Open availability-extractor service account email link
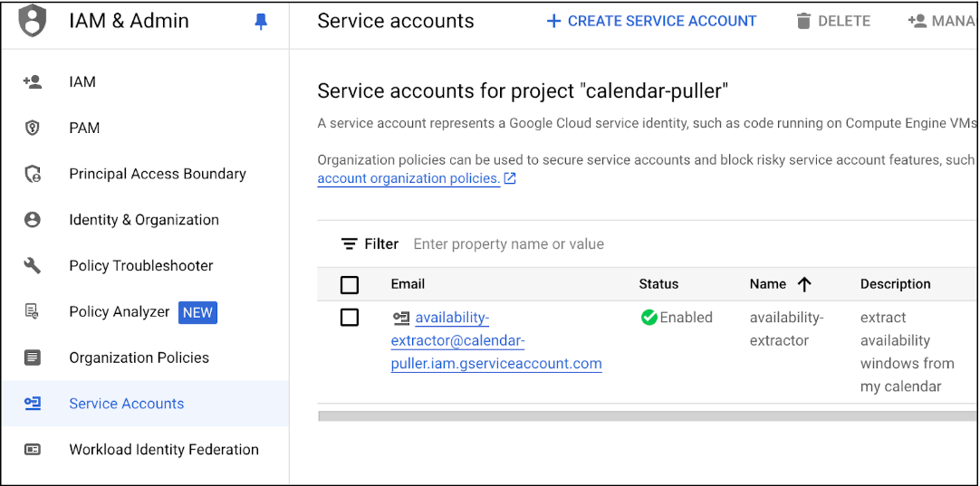 click(x=496, y=341)
